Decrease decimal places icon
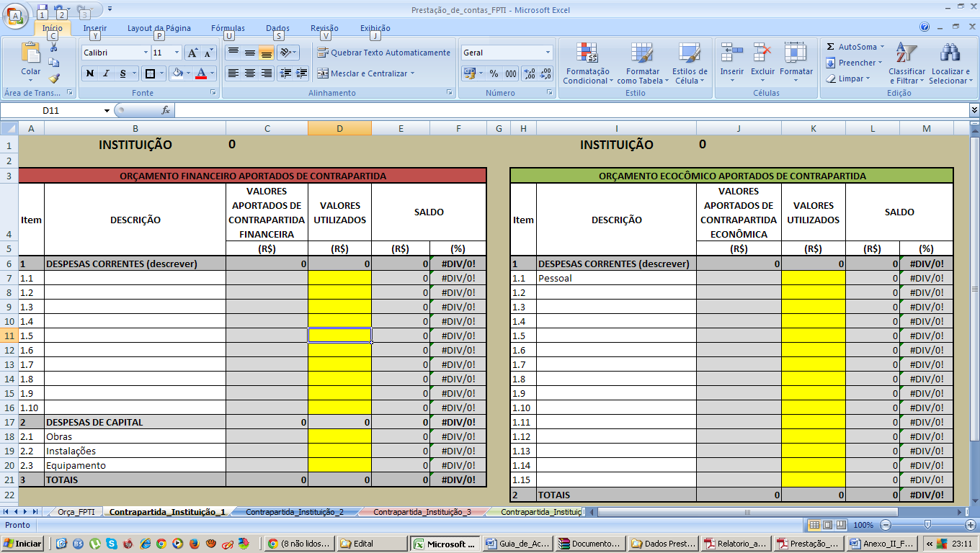Viewport: 980px width, 553px height. (545, 73)
